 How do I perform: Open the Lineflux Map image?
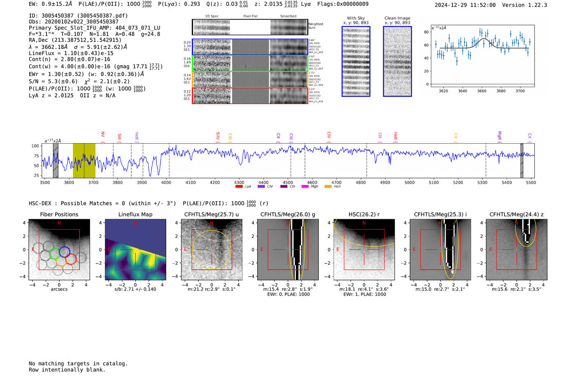click(135, 250)
